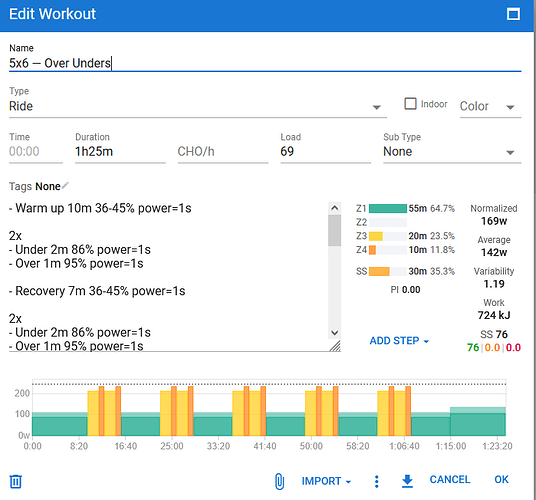Click the Load field showing 69
Viewport: 536px width, 500px height.
point(325,151)
